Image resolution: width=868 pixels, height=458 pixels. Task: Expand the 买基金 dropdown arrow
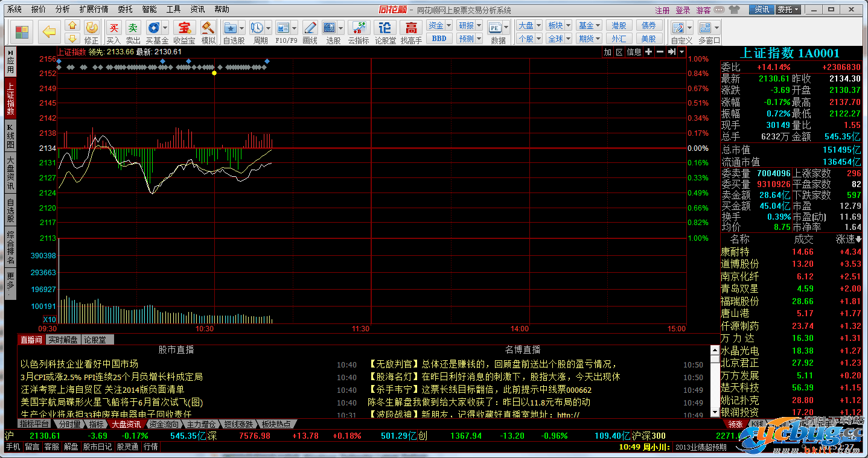click(165, 27)
